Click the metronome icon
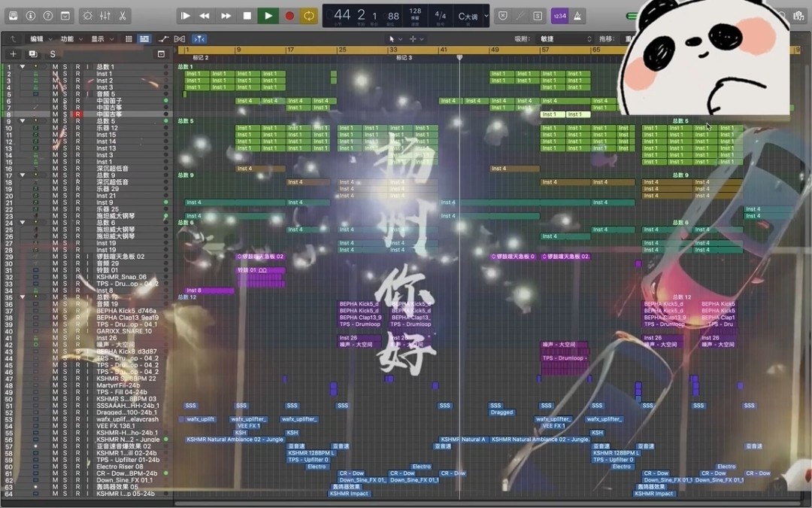812x508 pixels. coord(577,15)
